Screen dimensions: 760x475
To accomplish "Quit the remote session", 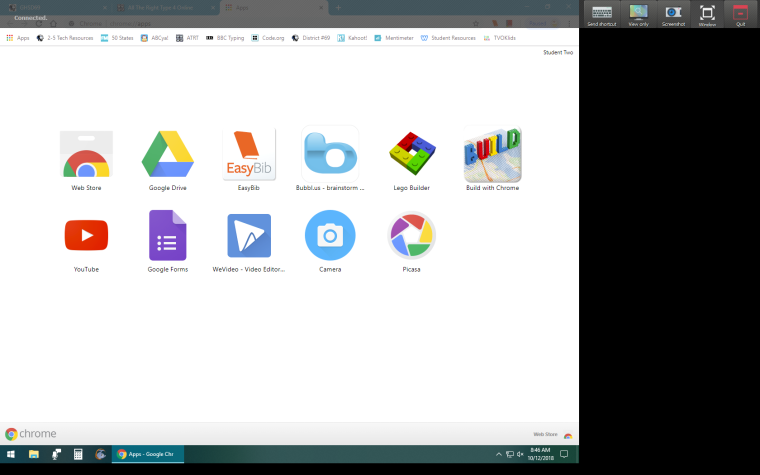I will 741,15.
